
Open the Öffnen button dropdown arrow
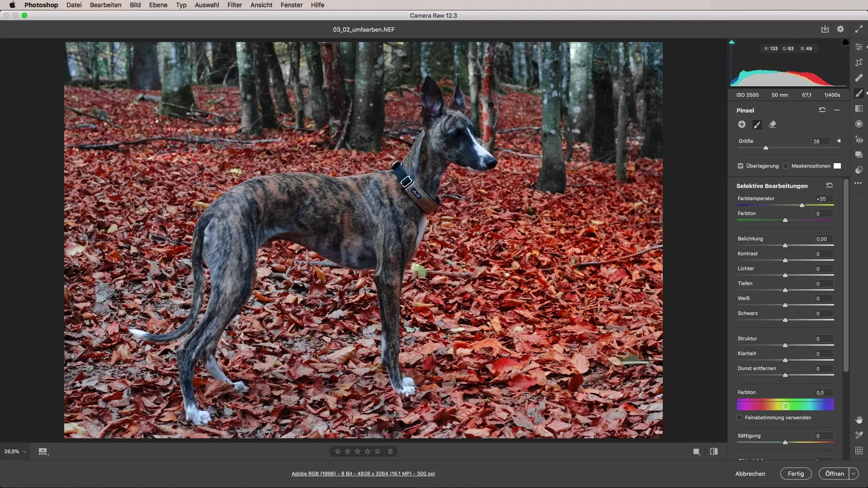[x=854, y=474]
